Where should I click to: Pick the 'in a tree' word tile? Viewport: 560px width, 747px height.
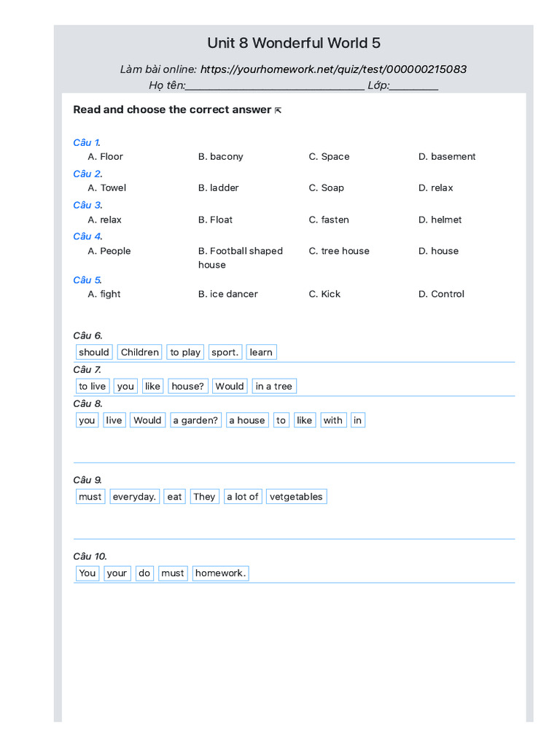tap(274, 386)
